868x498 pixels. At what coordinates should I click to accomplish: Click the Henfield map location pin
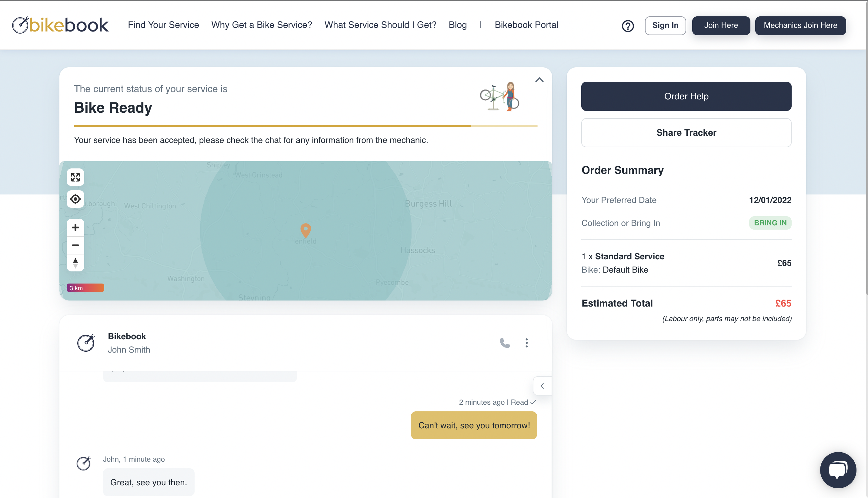pyautogui.click(x=305, y=230)
